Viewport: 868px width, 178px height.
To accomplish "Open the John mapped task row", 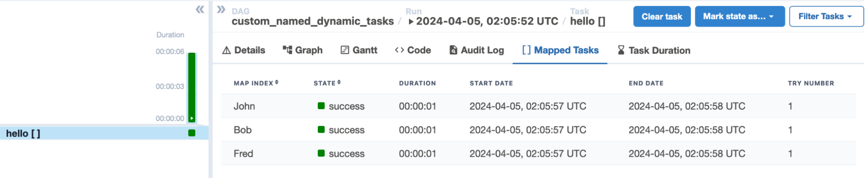I will coord(244,106).
